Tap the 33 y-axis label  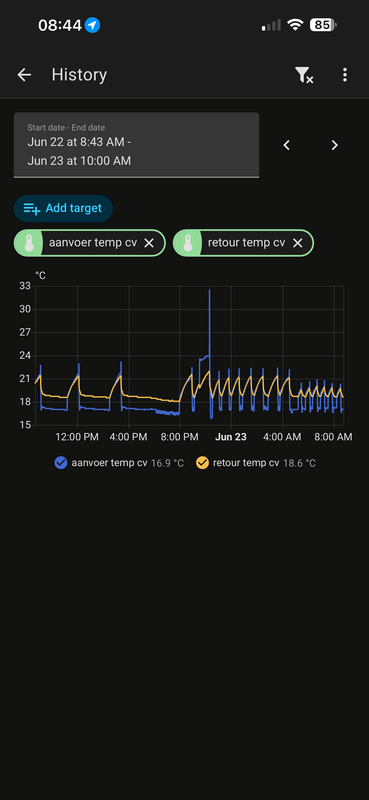point(25,286)
